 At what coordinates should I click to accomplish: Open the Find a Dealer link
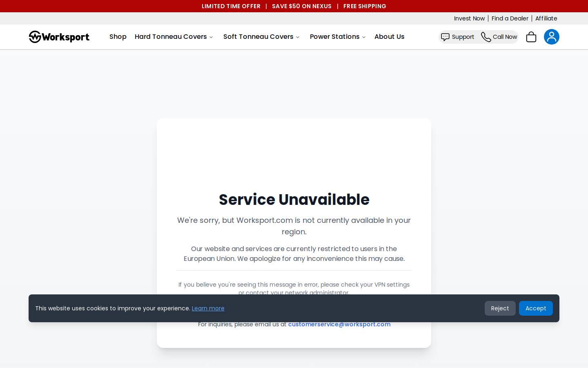coord(510,18)
